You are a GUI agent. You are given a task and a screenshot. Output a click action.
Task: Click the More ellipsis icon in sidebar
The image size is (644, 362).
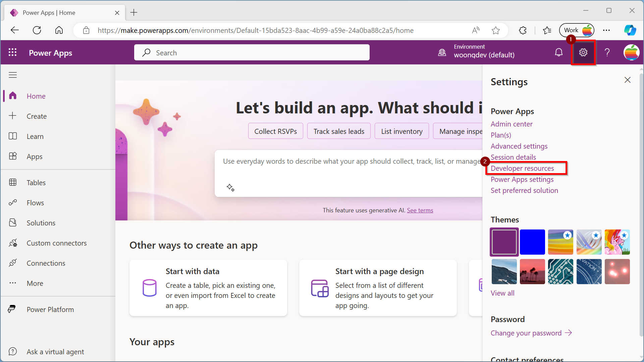tap(13, 283)
